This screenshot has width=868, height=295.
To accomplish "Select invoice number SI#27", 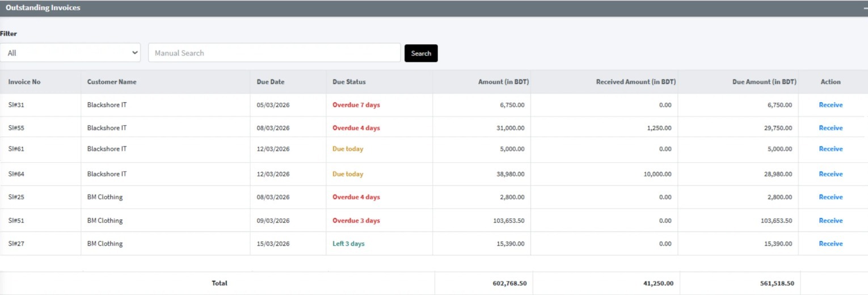I will 16,244.
